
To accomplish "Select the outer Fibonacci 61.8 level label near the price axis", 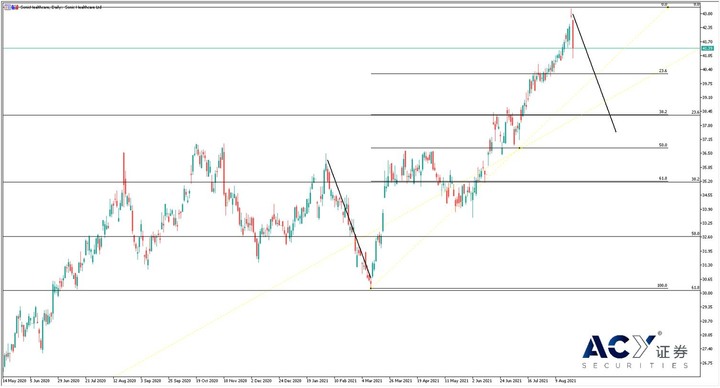I will tap(696, 287).
